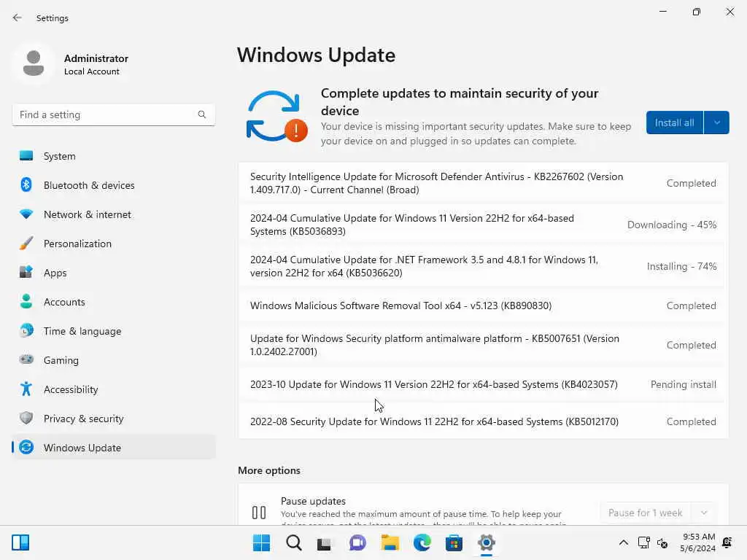Expand the Install all dropdown arrow
747x560 pixels.
point(717,122)
